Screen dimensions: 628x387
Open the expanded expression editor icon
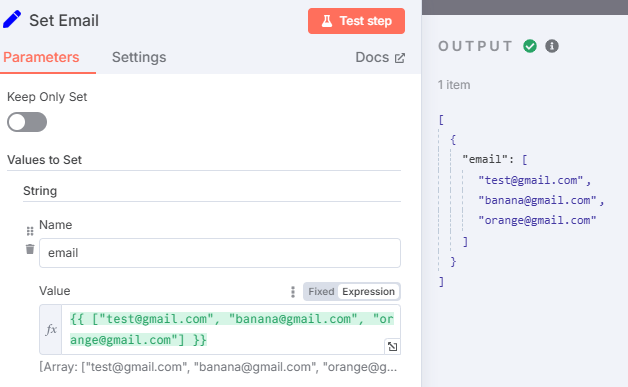coord(392,347)
